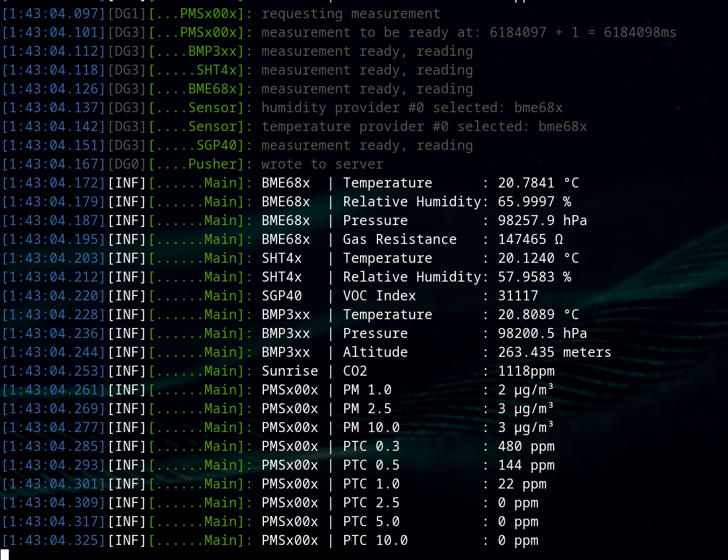The width and height of the screenshot is (728, 560).
Task: Click the Sunrise sensor name
Action: tap(290, 371)
